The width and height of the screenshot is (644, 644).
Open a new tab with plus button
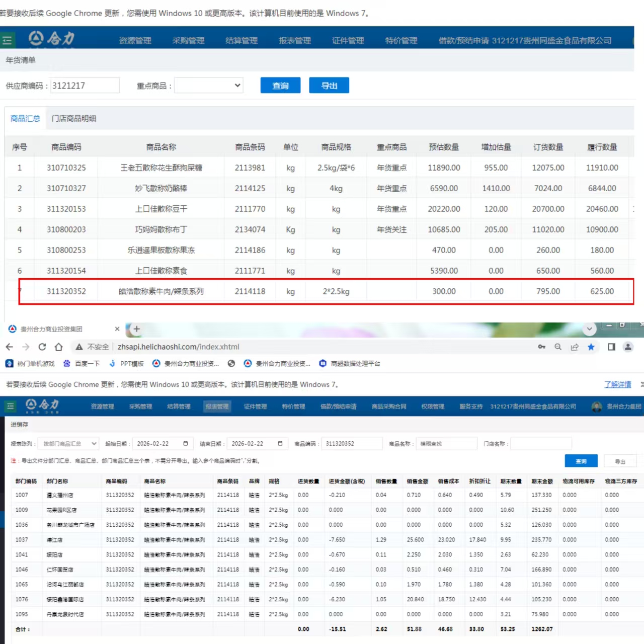136,329
